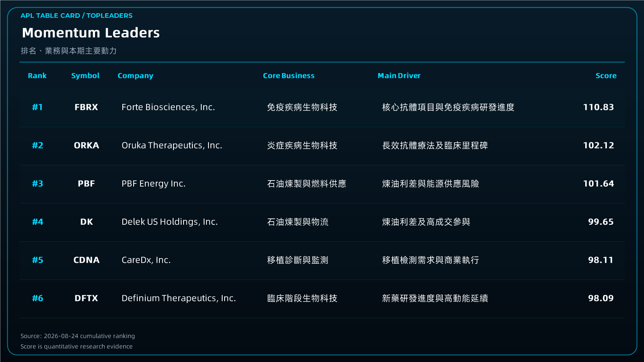Click the Source: 2026-08-24 cumulative ranking note
The height and width of the screenshot is (362, 644).
(78, 336)
